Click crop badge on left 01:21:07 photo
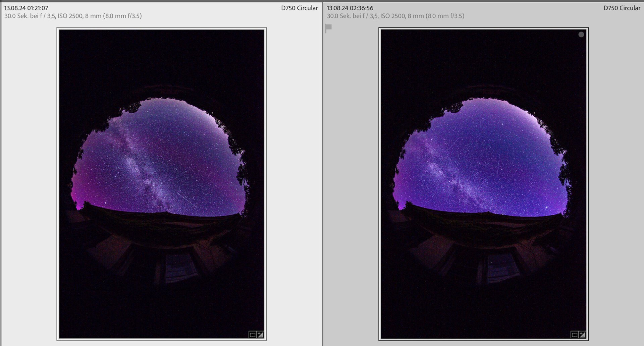 click(x=253, y=335)
